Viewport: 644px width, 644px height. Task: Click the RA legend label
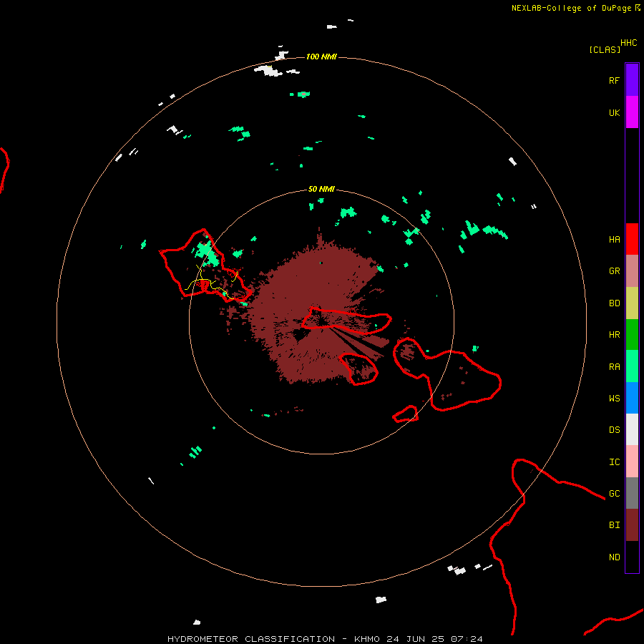click(614, 367)
